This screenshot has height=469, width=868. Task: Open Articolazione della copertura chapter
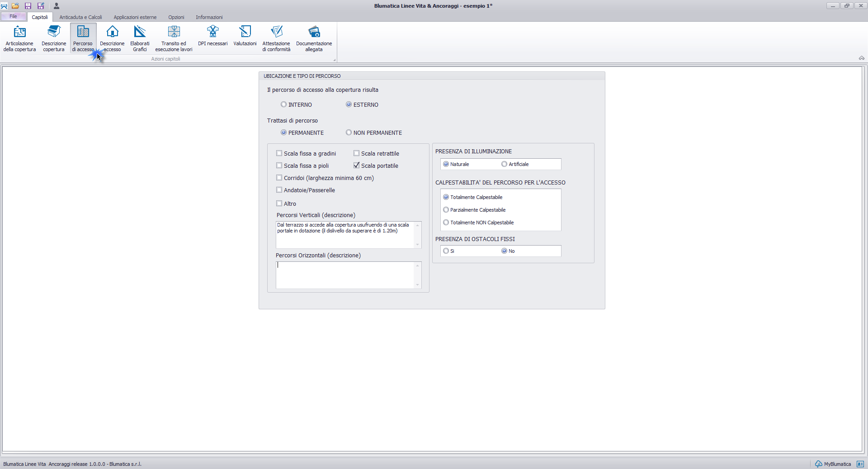tap(19, 38)
